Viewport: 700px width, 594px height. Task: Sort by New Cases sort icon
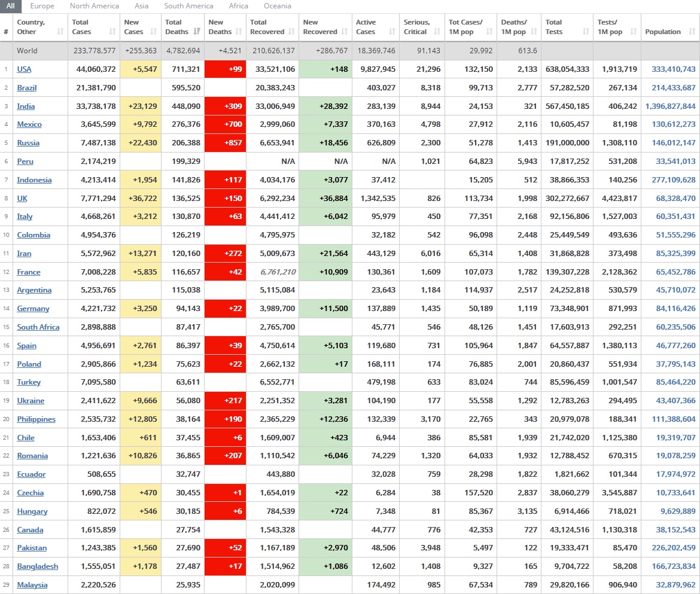tap(154, 32)
